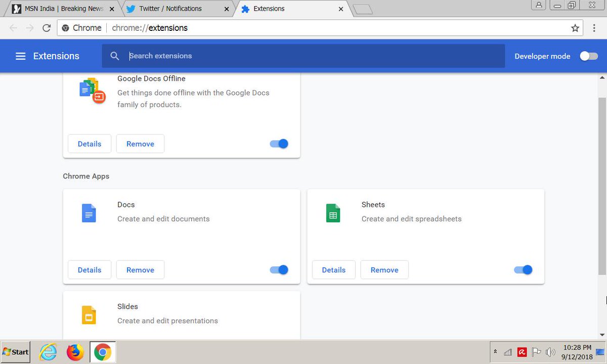Click the taskbar clock showing 10:28 PM
Viewport: 607px width, 364px height.
coord(577,352)
